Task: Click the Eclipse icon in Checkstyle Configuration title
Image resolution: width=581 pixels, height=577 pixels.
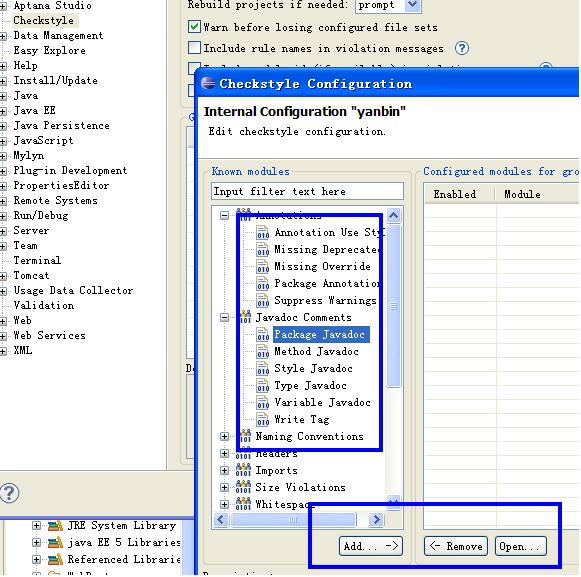Action: coord(208,83)
